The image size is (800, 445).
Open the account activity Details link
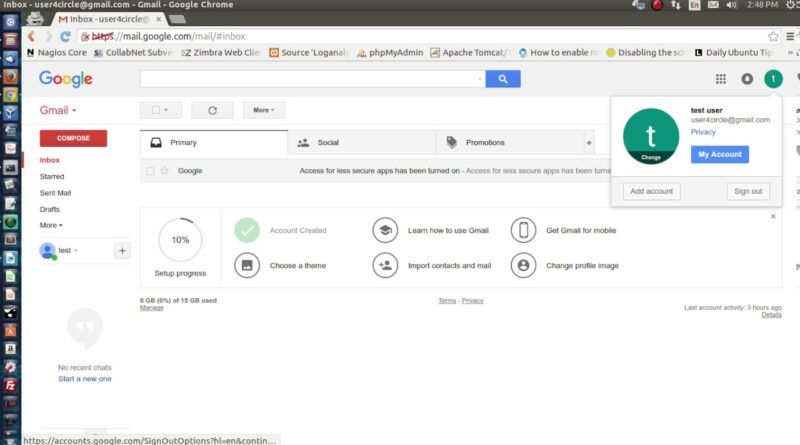(771, 315)
